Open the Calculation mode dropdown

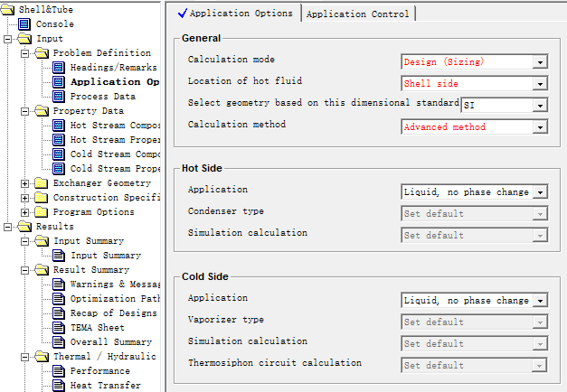pos(540,62)
